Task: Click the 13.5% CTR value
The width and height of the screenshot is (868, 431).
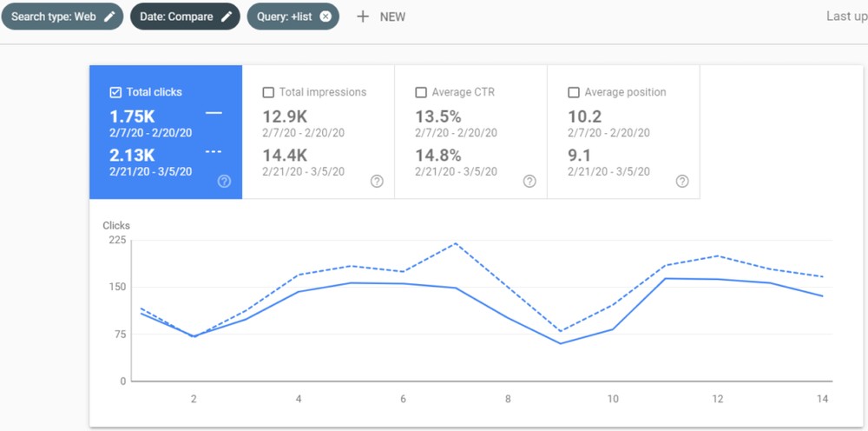Action: pos(437,117)
